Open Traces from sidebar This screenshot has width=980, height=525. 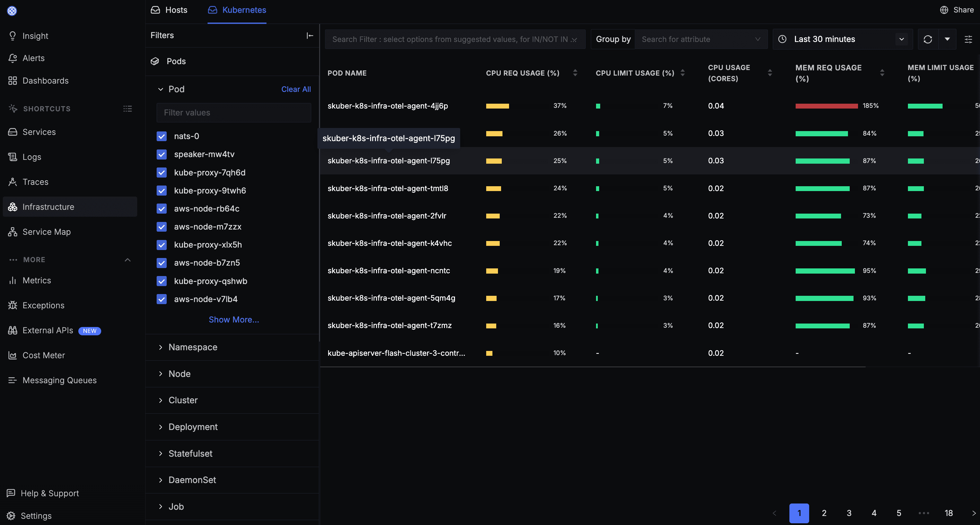[x=35, y=182]
